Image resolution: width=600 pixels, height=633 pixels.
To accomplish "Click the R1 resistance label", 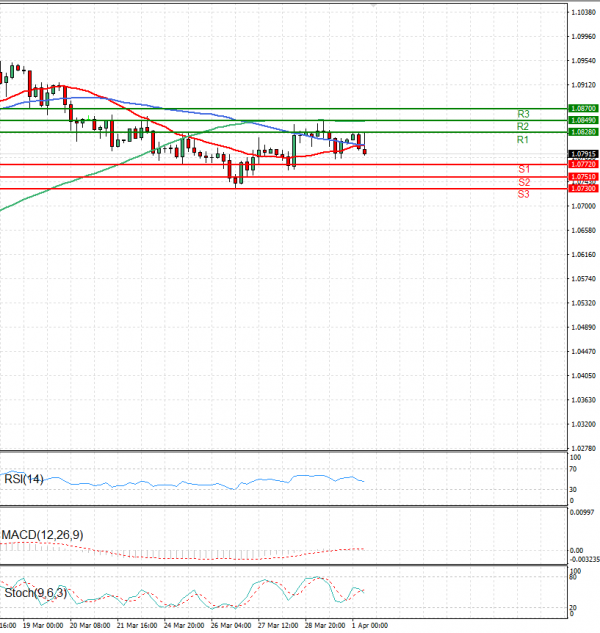I will tap(523, 140).
